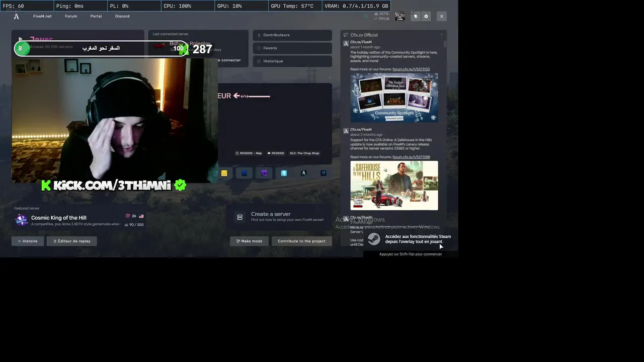
Task: Click the help question mark in Cfx.re Official
Action: click(442, 35)
